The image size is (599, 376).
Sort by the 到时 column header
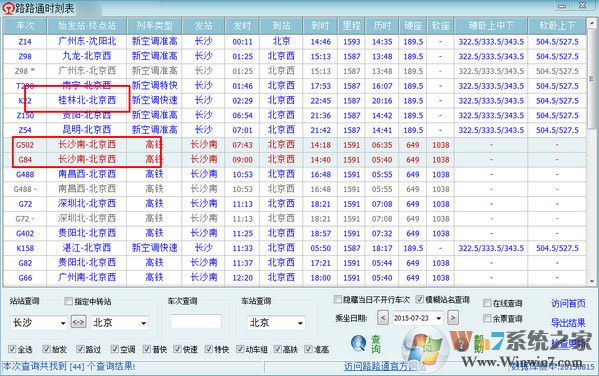click(x=320, y=26)
